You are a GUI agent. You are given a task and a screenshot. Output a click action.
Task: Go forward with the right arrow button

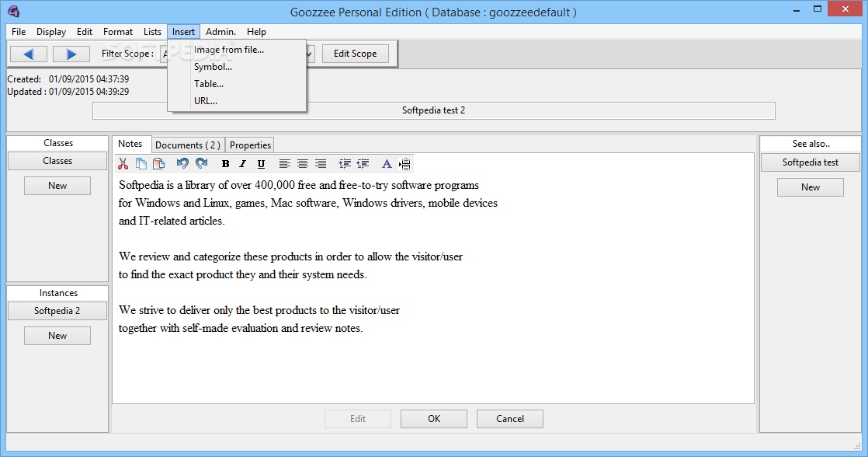pos(71,54)
